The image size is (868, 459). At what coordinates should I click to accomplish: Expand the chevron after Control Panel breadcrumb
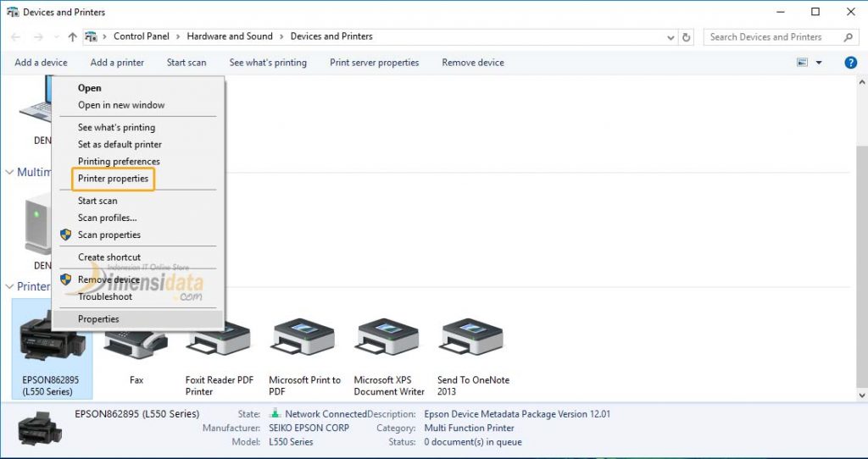pyautogui.click(x=178, y=36)
